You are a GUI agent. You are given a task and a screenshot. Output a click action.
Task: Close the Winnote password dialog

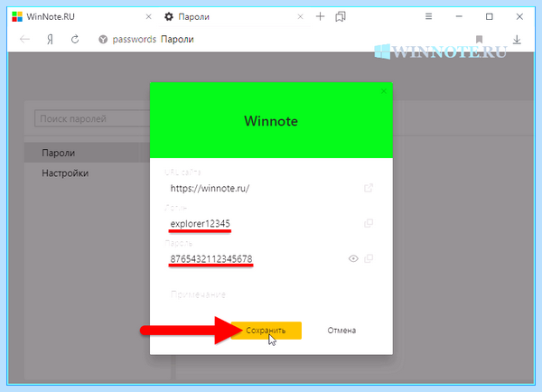click(x=383, y=91)
